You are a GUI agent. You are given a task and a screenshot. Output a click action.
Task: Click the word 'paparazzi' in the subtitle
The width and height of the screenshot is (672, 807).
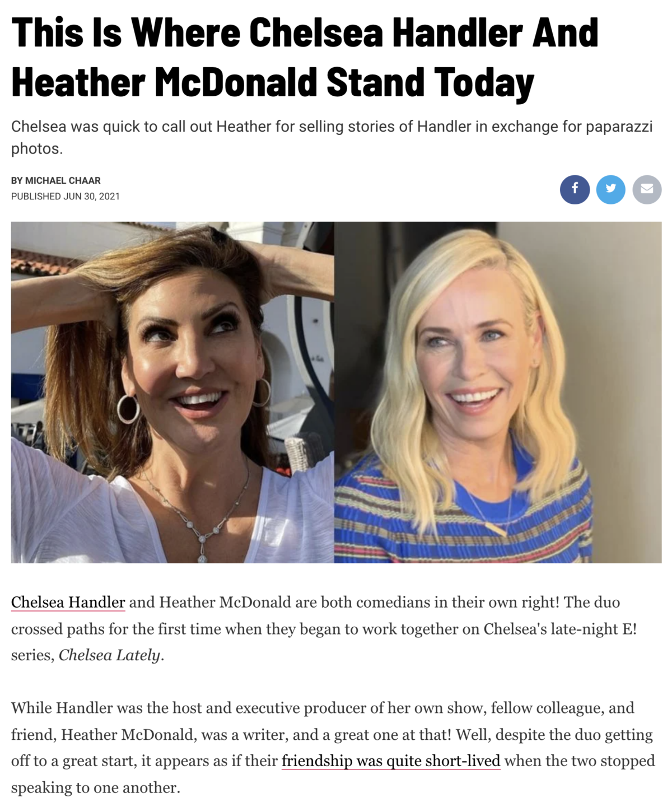coord(619,127)
